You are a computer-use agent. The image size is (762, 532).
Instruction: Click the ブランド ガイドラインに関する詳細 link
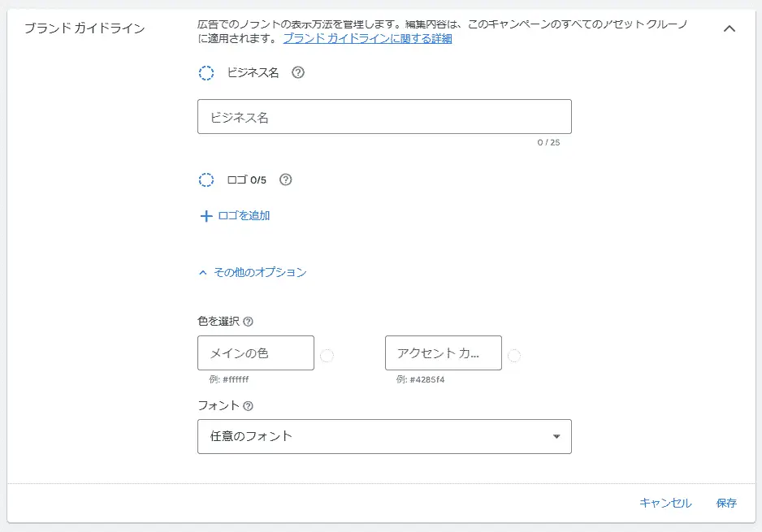tap(366, 38)
